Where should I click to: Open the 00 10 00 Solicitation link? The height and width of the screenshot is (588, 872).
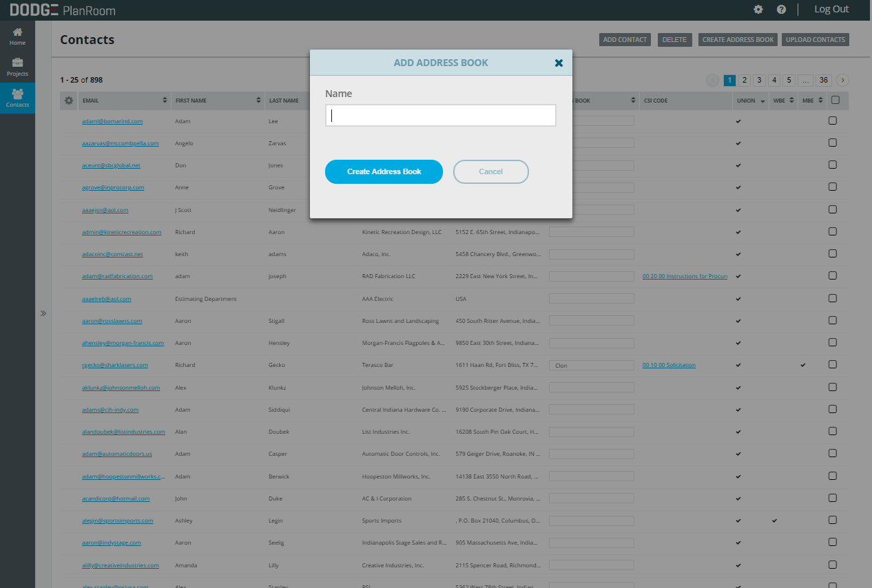(669, 365)
